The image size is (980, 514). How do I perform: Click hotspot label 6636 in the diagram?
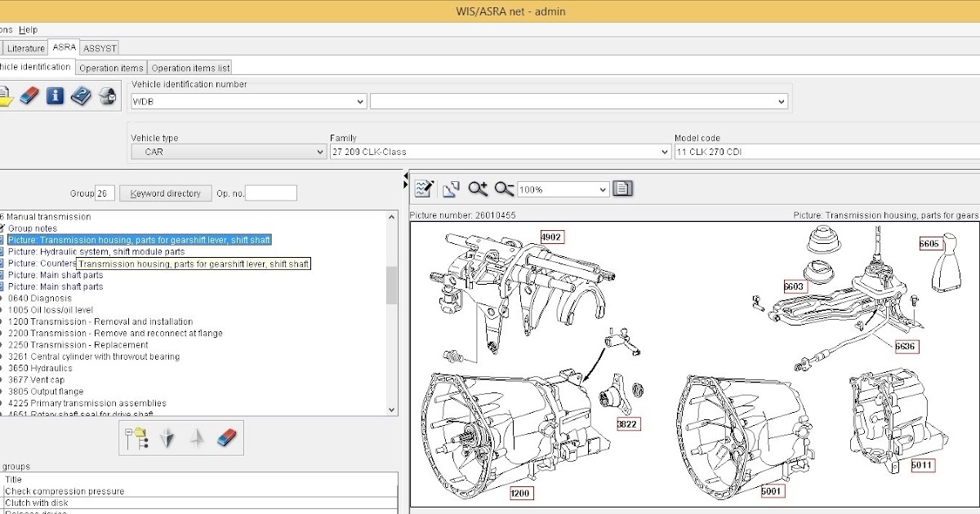point(906,347)
